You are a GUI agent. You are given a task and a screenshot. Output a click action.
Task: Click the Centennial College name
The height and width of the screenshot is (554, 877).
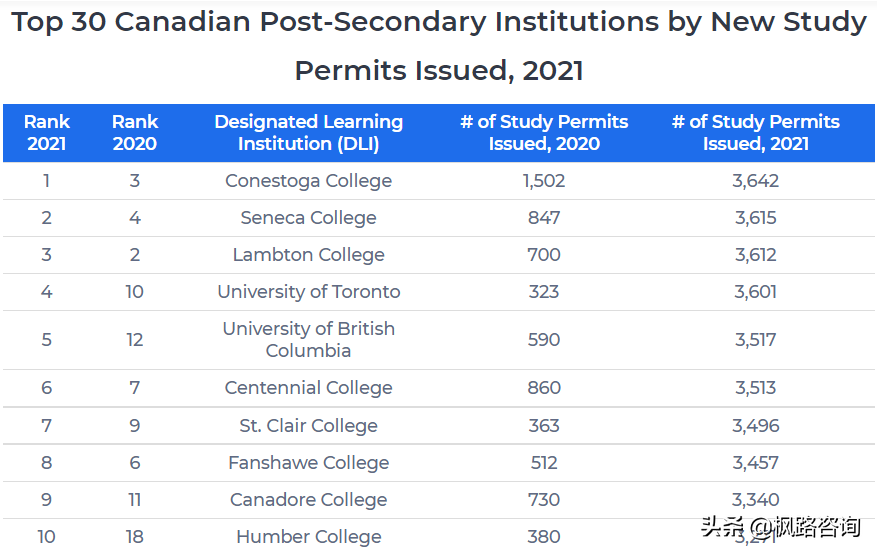[308, 388]
